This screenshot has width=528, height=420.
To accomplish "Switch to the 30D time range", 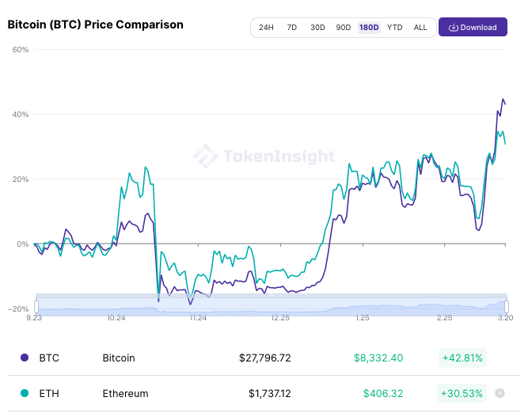I will (317, 28).
